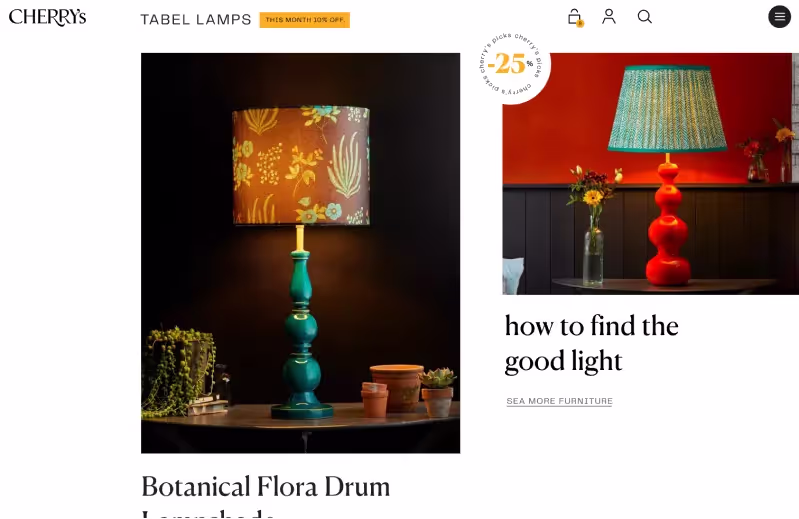Click the user account icon

pos(609,17)
